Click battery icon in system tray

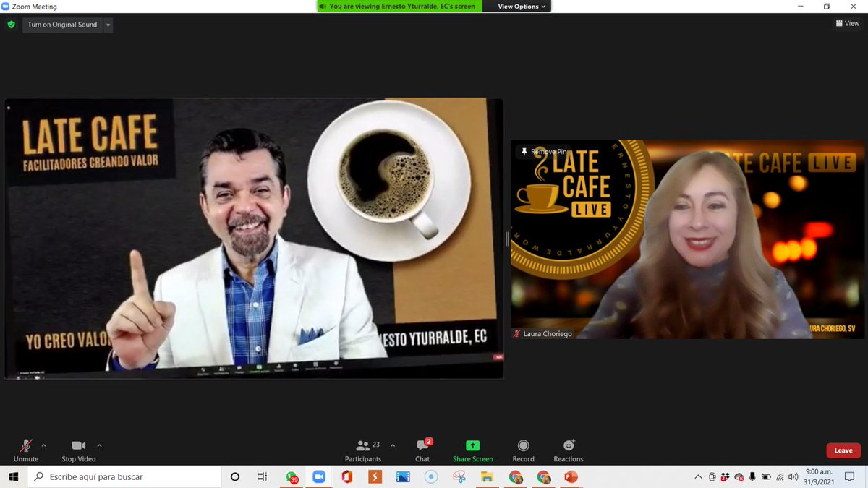click(x=767, y=477)
